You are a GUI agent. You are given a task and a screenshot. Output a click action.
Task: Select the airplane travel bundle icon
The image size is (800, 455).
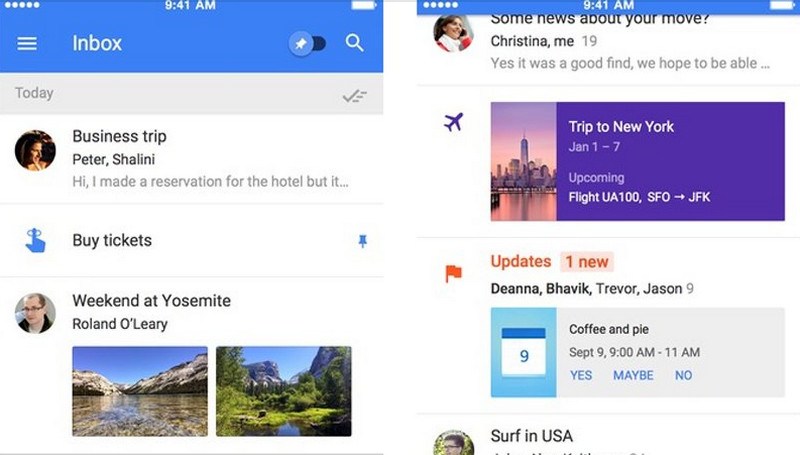453,122
